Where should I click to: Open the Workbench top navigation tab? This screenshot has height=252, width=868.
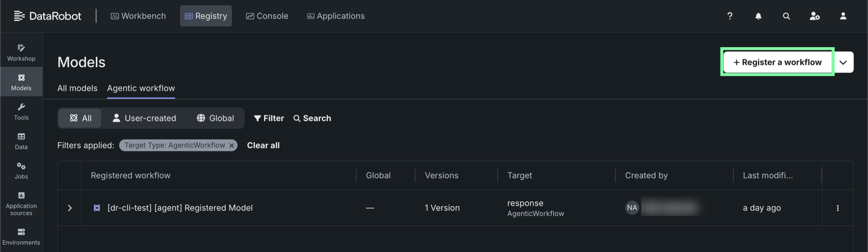tap(138, 16)
